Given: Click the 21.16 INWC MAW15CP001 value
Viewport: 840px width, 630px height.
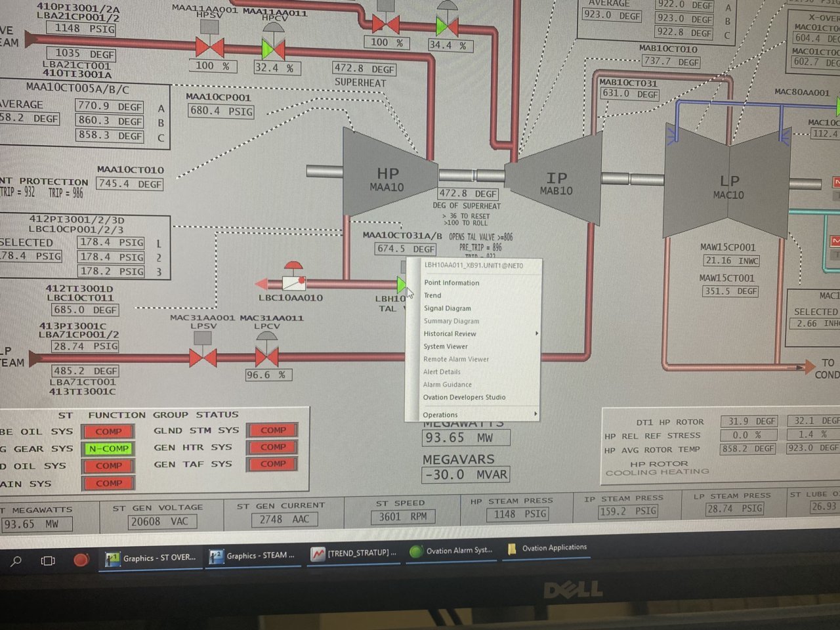Looking at the screenshot, I should click(731, 261).
